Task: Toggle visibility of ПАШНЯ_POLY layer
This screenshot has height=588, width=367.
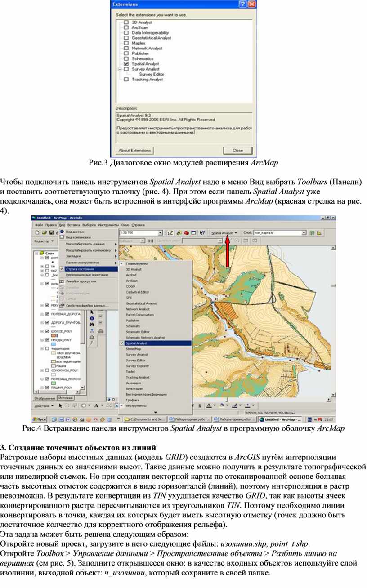Action: pos(47,387)
